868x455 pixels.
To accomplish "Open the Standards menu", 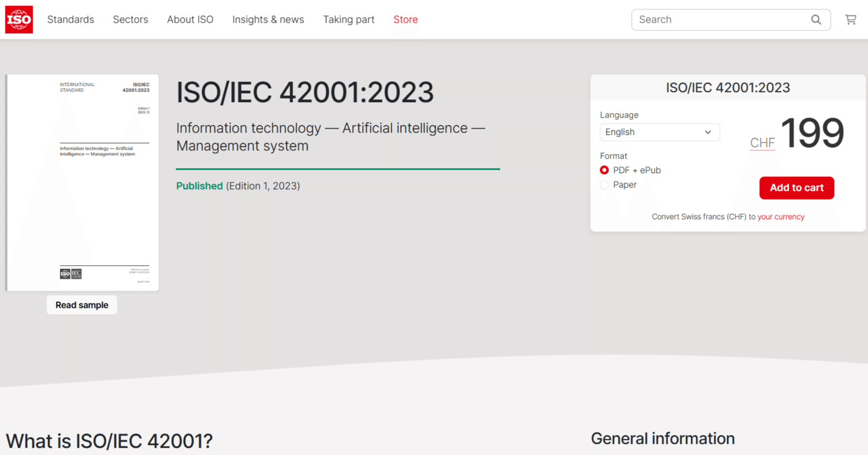I will click(x=70, y=19).
